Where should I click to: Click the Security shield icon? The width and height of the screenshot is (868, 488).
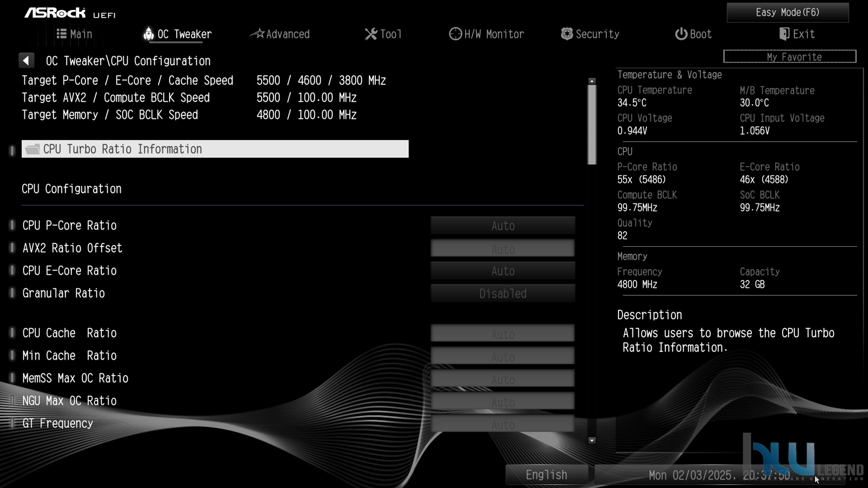tap(567, 34)
